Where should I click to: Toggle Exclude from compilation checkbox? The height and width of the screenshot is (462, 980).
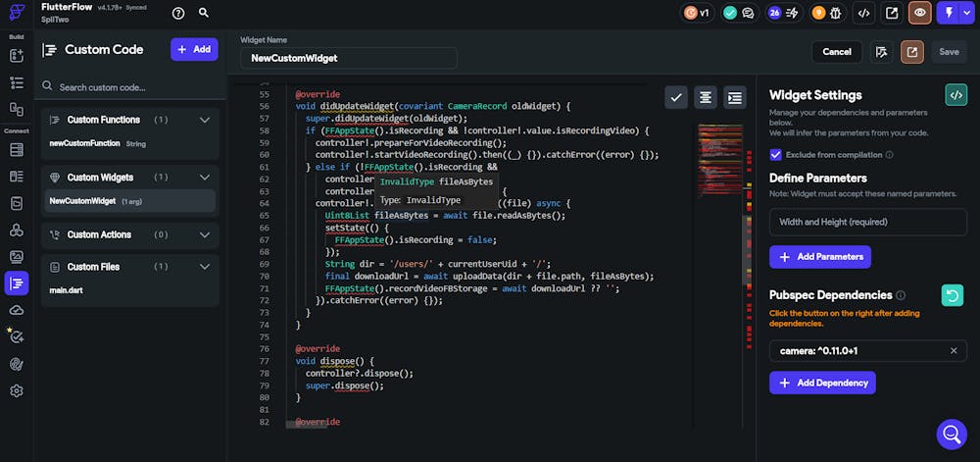pyautogui.click(x=776, y=154)
